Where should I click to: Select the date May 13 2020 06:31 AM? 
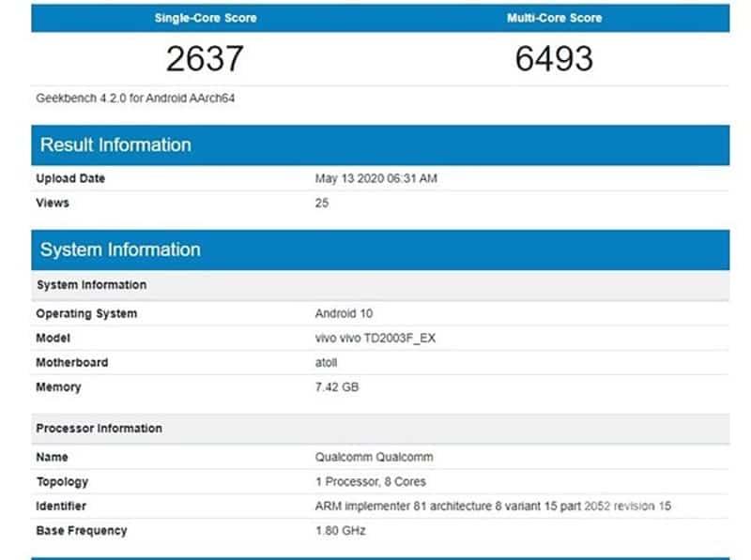coord(376,178)
